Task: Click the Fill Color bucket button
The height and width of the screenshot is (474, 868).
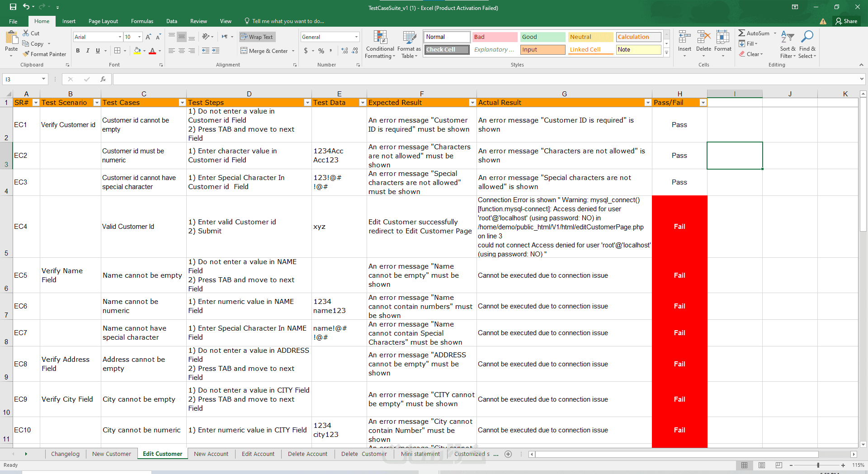Action: pos(137,51)
